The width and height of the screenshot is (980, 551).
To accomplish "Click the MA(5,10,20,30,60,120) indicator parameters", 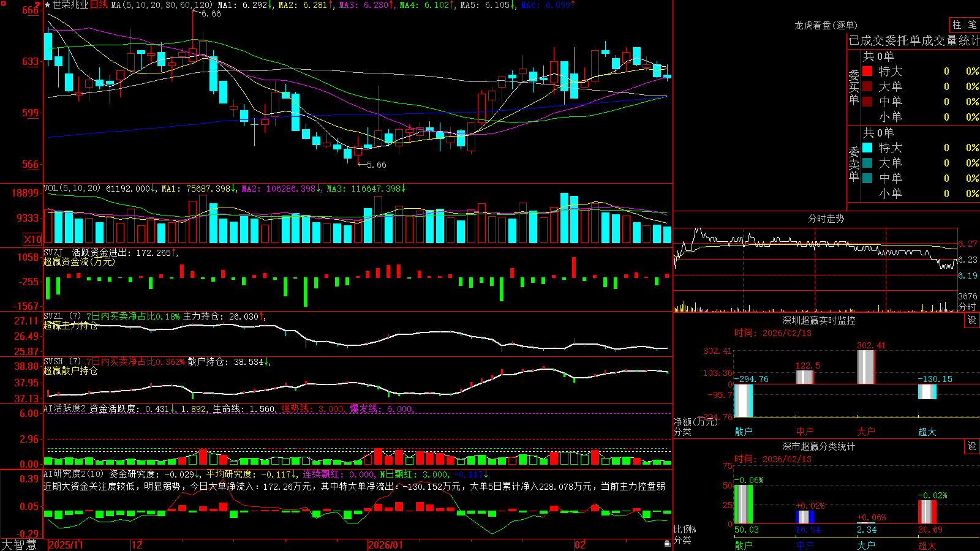I will pos(162,5).
